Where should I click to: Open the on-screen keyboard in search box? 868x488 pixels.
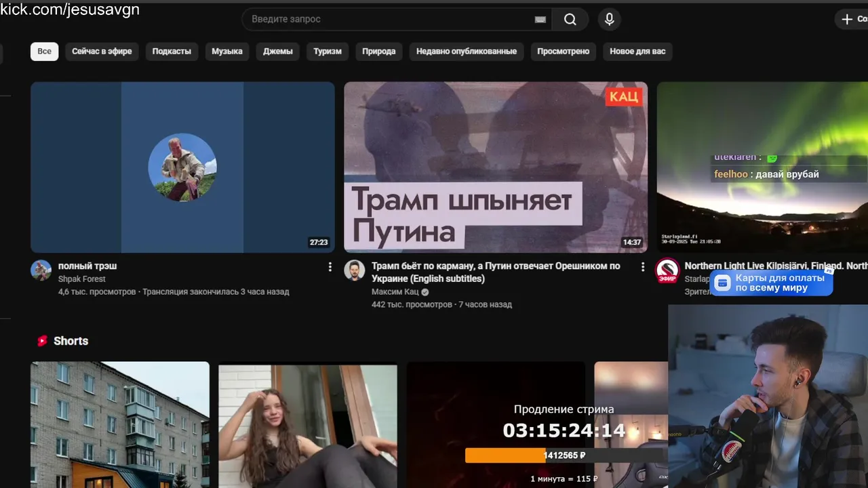(540, 20)
